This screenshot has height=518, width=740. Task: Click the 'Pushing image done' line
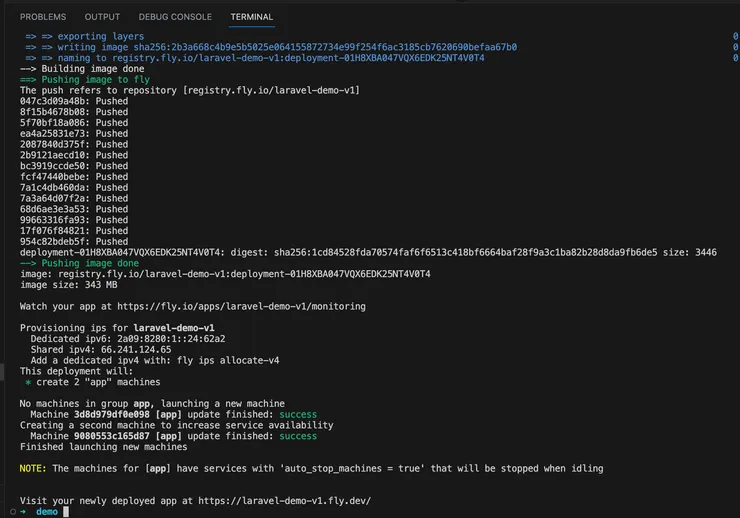pos(79,263)
